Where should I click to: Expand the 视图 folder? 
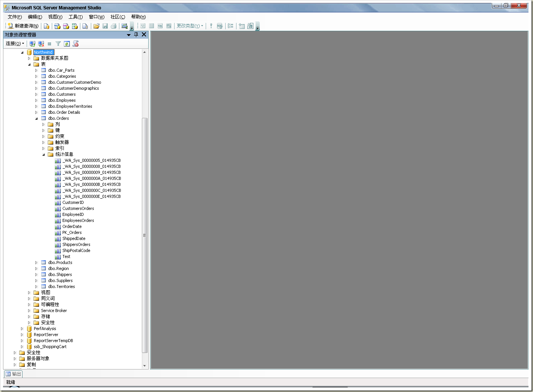(x=29, y=292)
